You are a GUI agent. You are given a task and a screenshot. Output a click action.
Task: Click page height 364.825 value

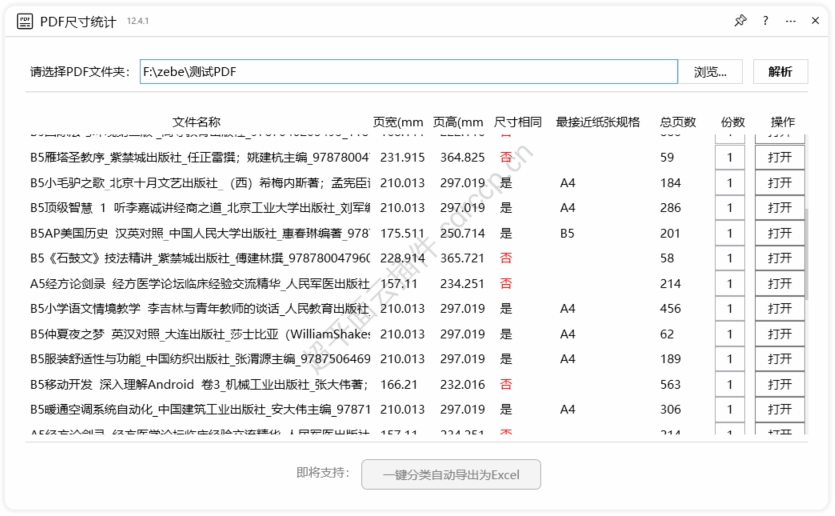coord(462,158)
